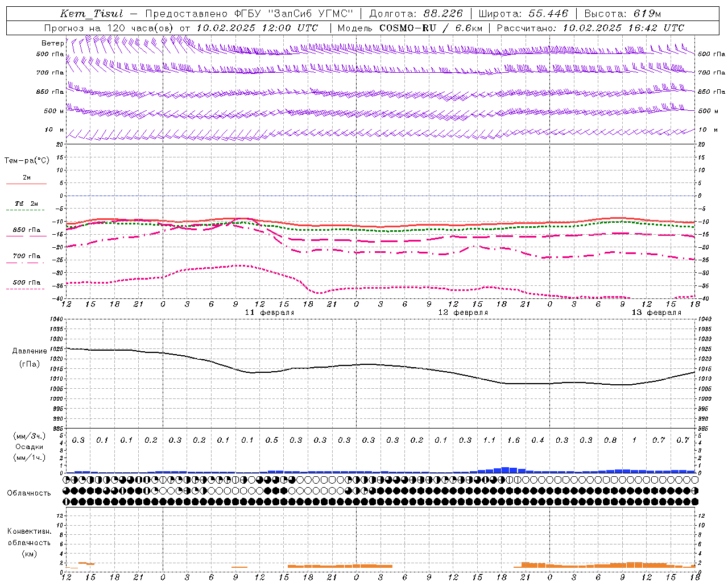Viewport: 728px width, 582px height.
Task: Click the 'Облачность' cloudiness label
Action: tap(29, 493)
